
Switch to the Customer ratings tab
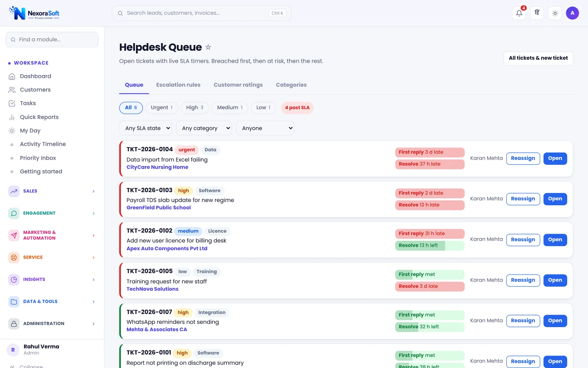pyautogui.click(x=238, y=85)
